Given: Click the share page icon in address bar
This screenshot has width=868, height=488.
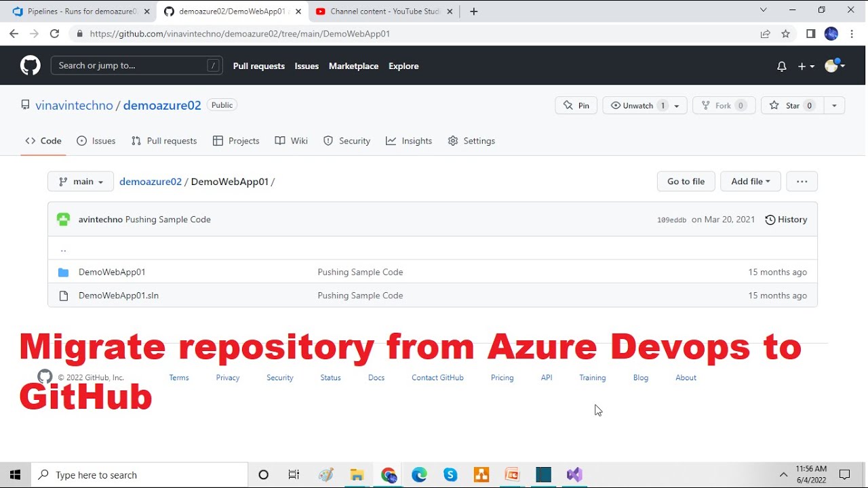Looking at the screenshot, I should click(766, 34).
